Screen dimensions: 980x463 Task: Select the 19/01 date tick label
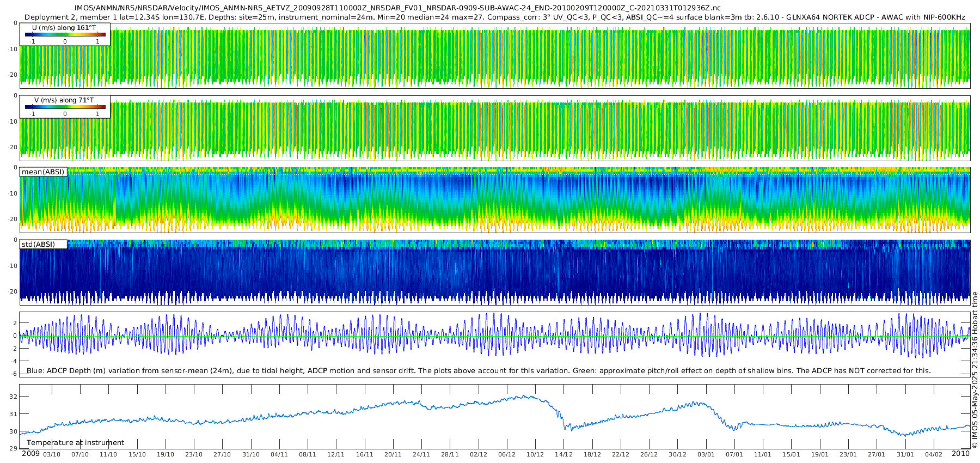tap(820, 454)
